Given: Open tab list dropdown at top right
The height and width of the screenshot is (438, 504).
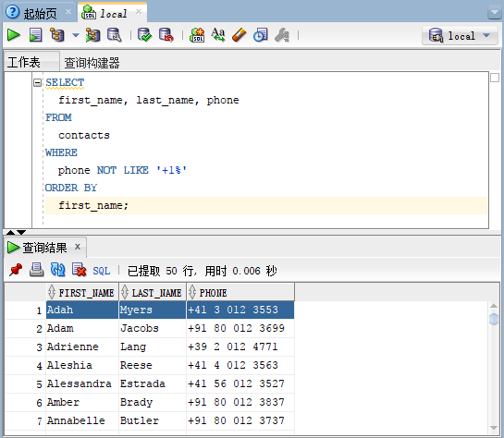Looking at the screenshot, I should (494, 13).
